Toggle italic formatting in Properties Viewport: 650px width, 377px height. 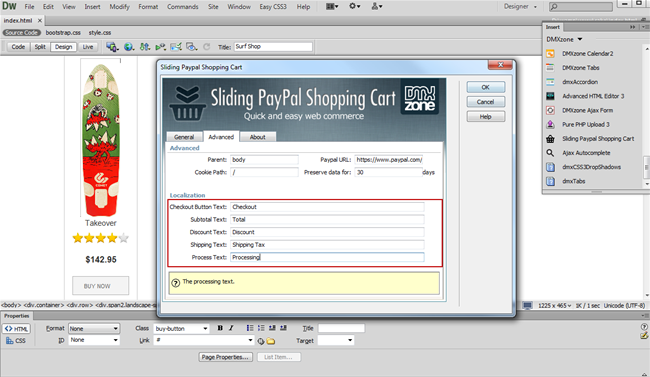pos(231,328)
